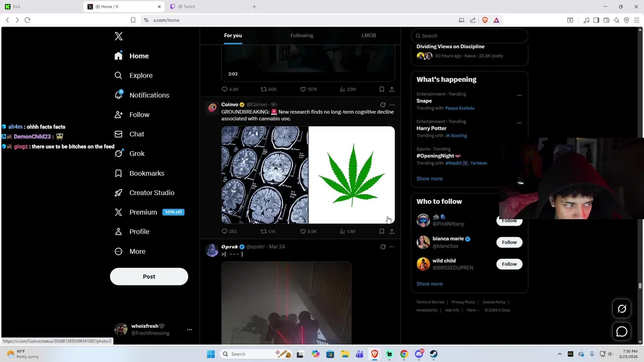Open Coinvo's profile avatar
This screenshot has width=644, height=362.
click(212, 108)
